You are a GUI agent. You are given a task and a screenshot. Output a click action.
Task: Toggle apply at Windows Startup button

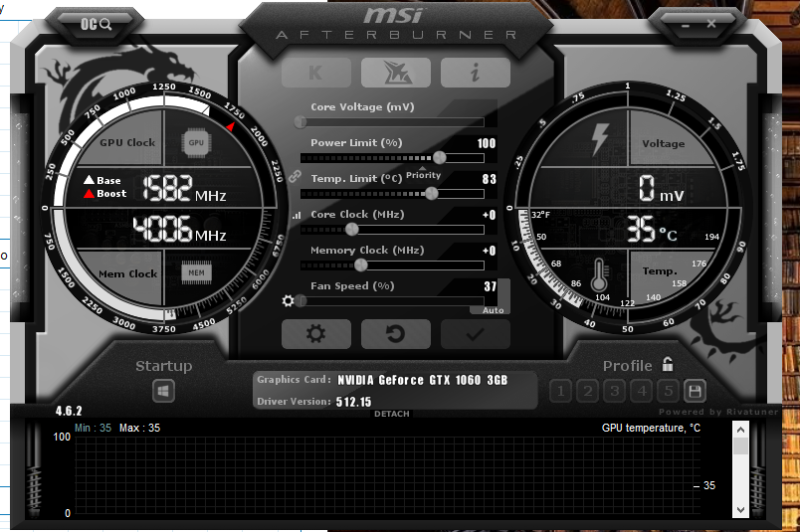tap(163, 392)
